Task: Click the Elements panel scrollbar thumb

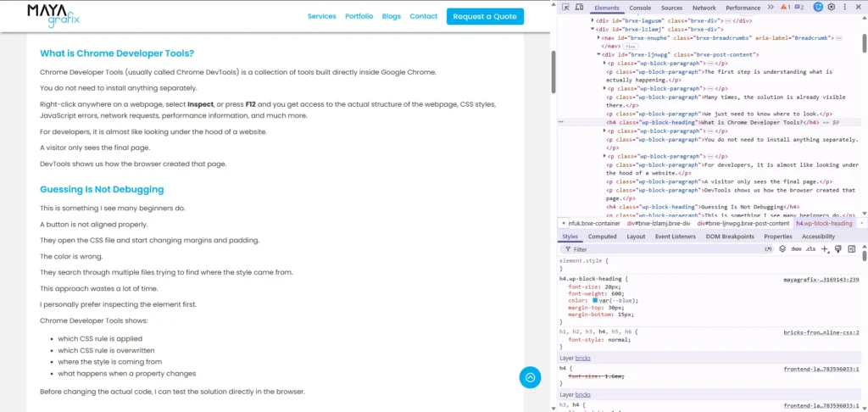Action: pos(864,42)
